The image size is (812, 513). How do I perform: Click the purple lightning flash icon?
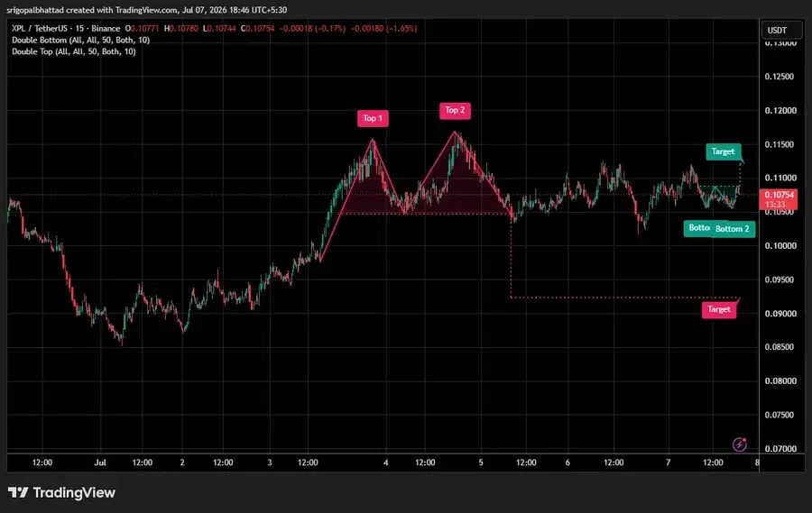740,444
